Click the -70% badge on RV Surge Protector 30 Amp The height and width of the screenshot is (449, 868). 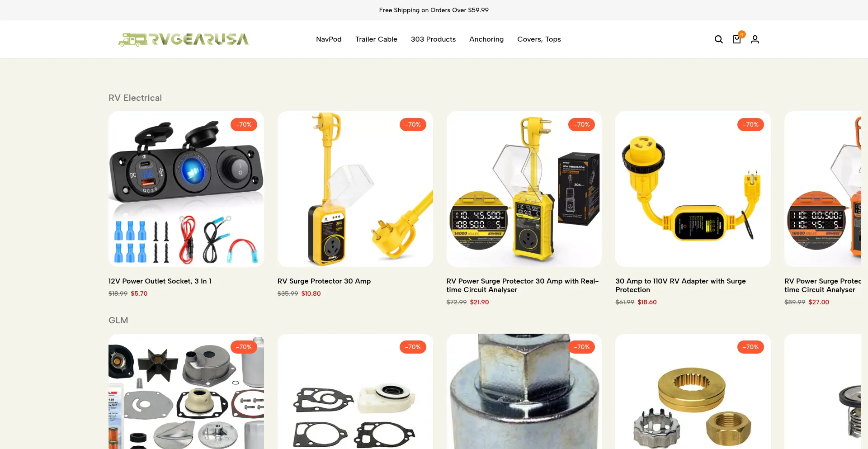point(413,124)
